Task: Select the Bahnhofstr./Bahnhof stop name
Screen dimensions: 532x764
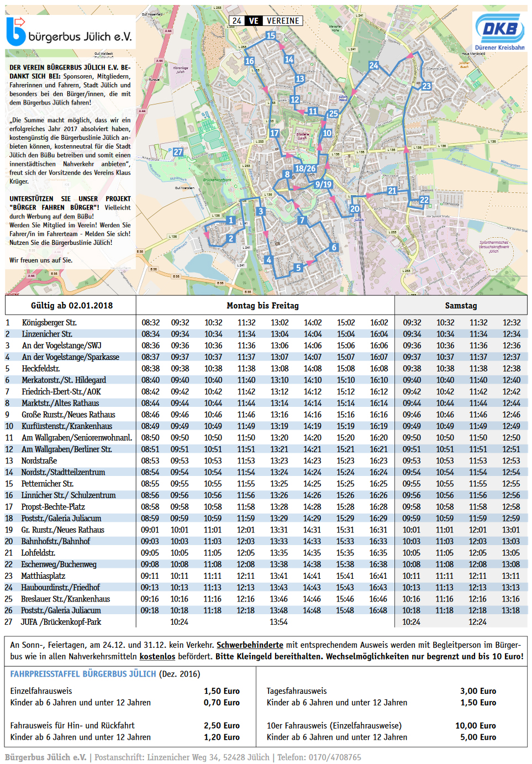Action: pyautogui.click(x=56, y=541)
